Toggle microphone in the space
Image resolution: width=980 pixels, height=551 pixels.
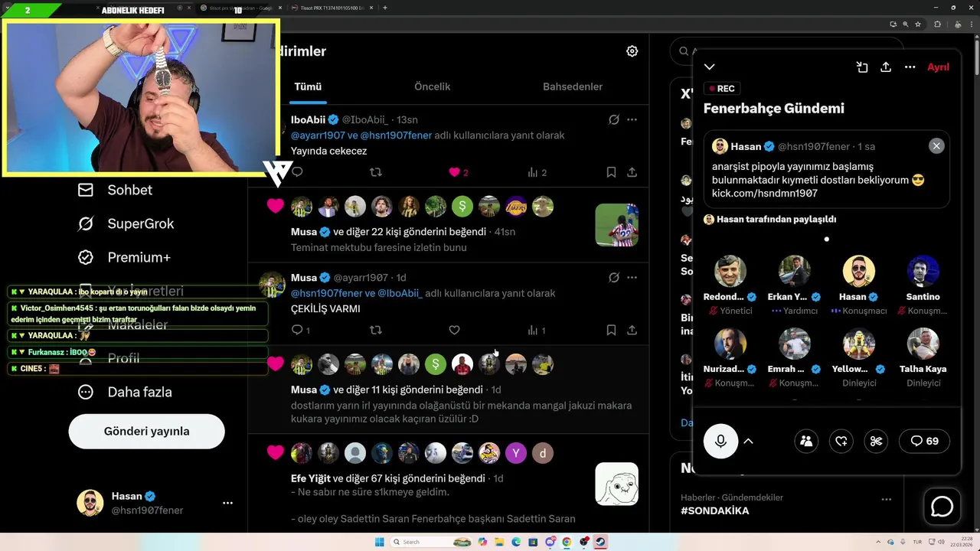720,441
